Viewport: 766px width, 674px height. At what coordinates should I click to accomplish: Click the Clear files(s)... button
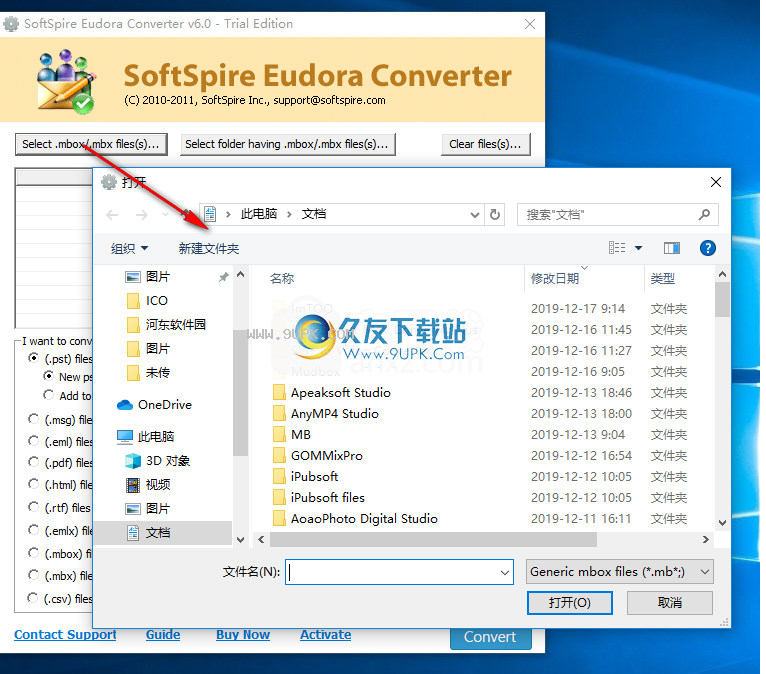pyautogui.click(x=486, y=144)
